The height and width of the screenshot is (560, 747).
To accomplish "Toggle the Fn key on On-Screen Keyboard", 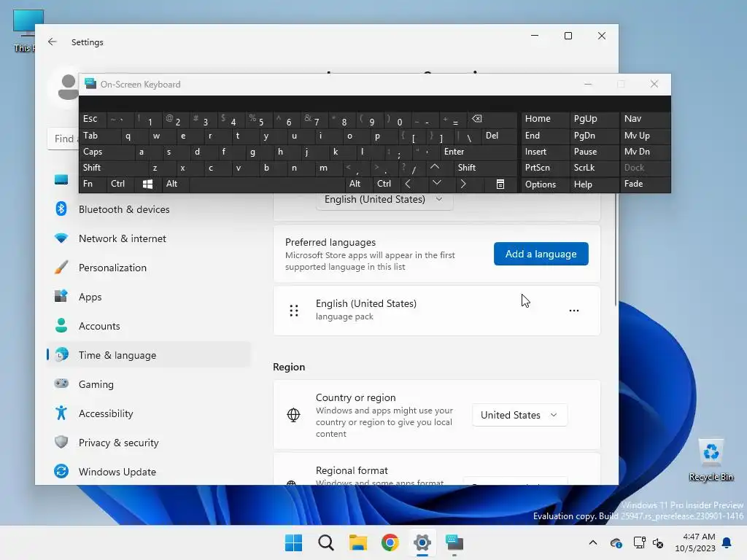I will 93,184.
